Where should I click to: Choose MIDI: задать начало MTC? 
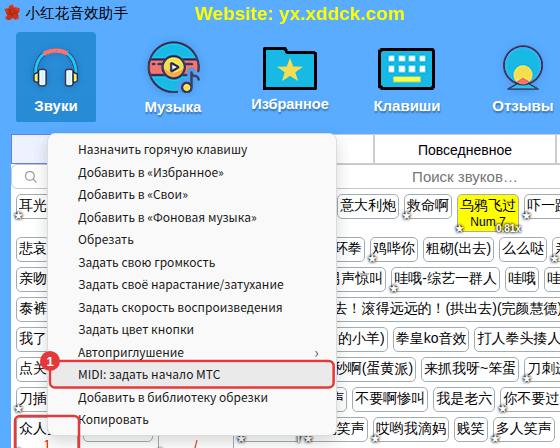click(192, 374)
